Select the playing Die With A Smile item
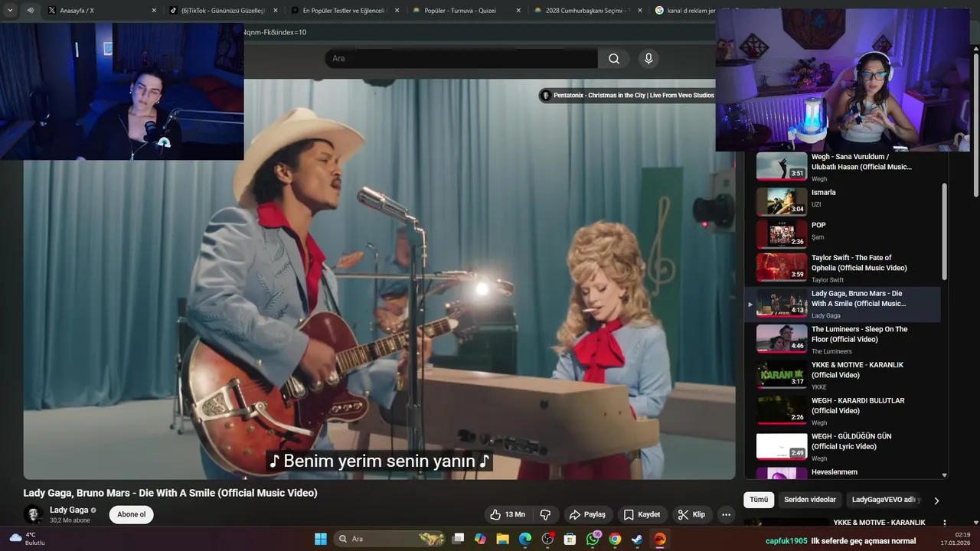 [842, 304]
